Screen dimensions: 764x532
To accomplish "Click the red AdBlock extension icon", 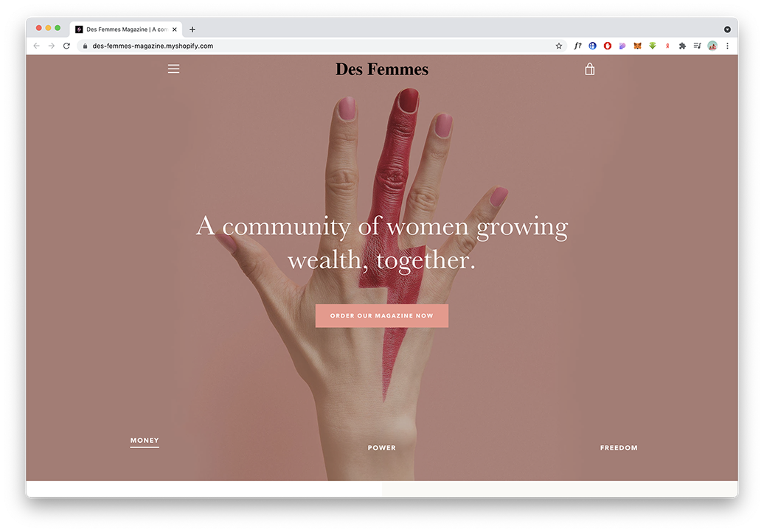I will click(x=608, y=46).
